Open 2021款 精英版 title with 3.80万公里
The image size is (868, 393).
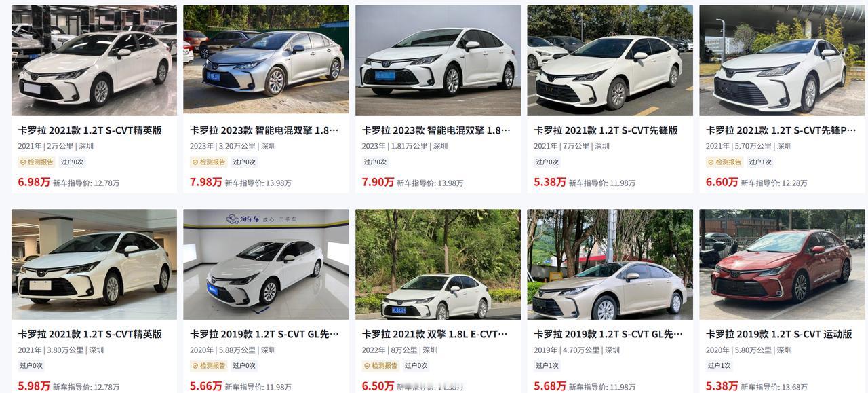(x=90, y=334)
